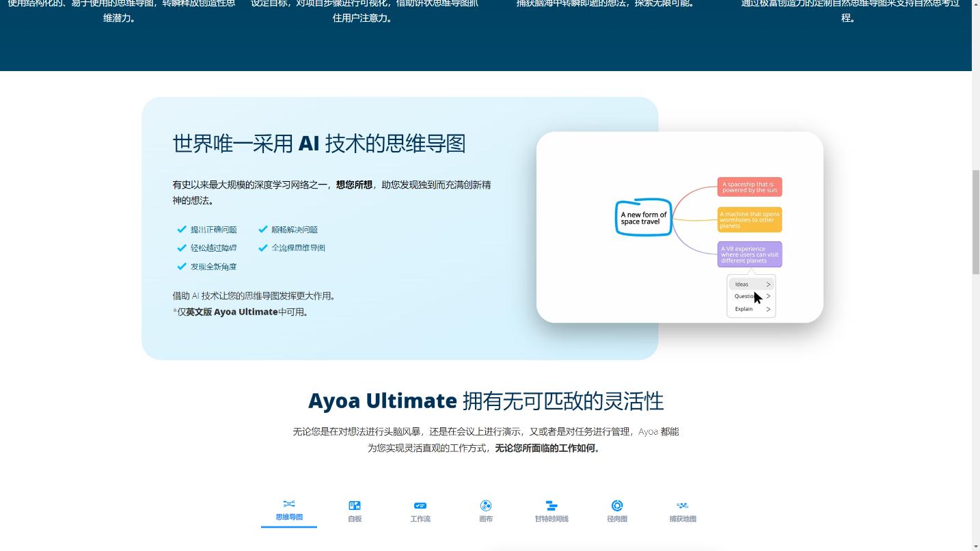This screenshot has width=980, height=551.
Task: Open the 白板 tab
Action: pos(355,511)
